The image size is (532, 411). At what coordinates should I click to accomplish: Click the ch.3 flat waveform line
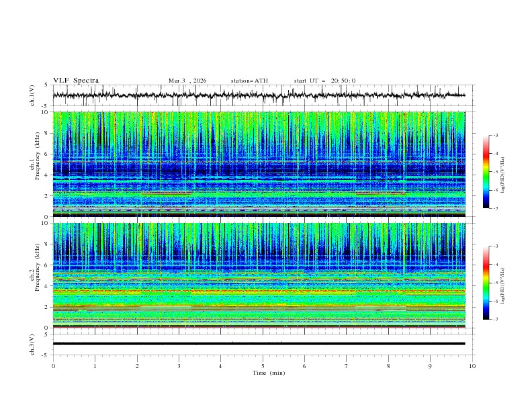point(262,343)
